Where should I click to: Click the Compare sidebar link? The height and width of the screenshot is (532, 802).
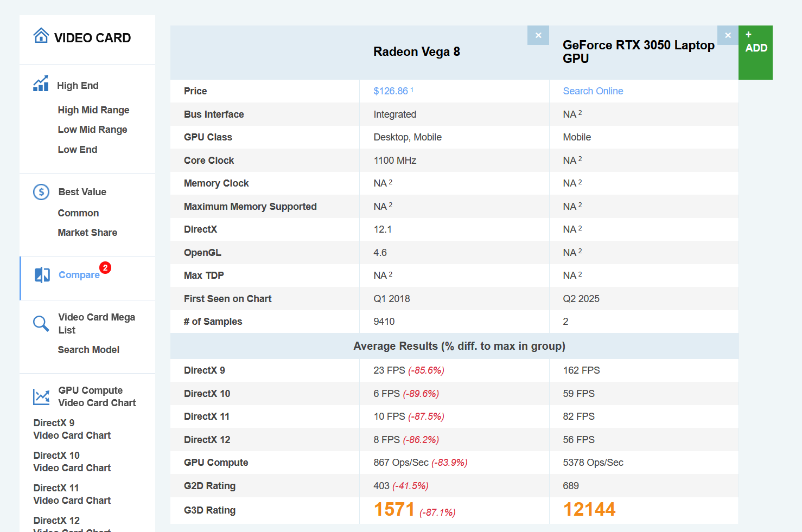(x=79, y=275)
